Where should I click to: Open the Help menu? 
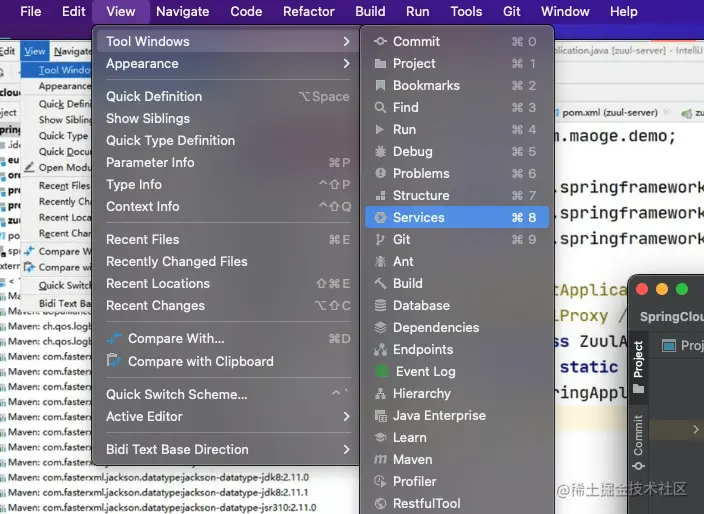tap(624, 11)
